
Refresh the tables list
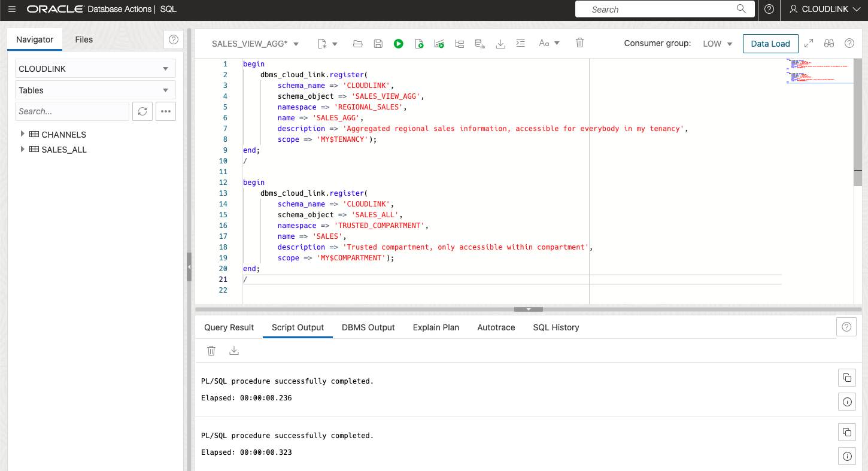pos(142,111)
